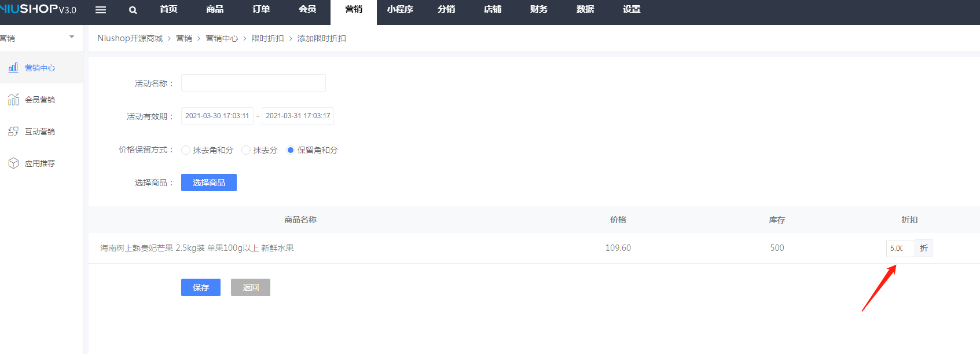Screen dimensions: 980x354
Task: Select 抹去分 radio option
Action: (x=246, y=150)
